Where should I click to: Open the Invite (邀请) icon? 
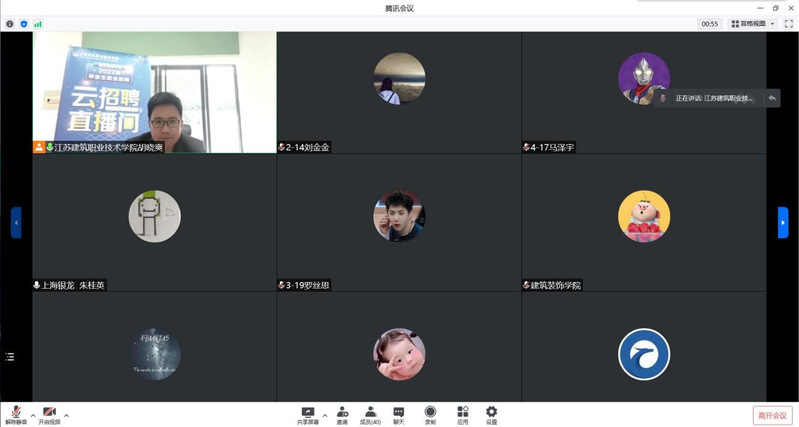point(342,414)
